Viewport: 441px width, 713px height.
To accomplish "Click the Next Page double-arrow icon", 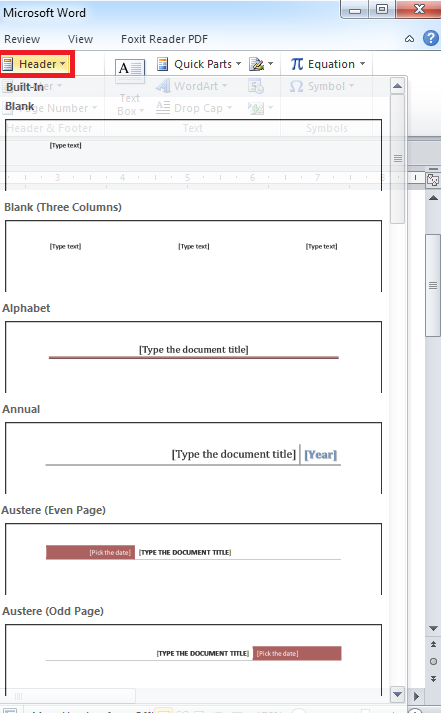I will pos(433,679).
